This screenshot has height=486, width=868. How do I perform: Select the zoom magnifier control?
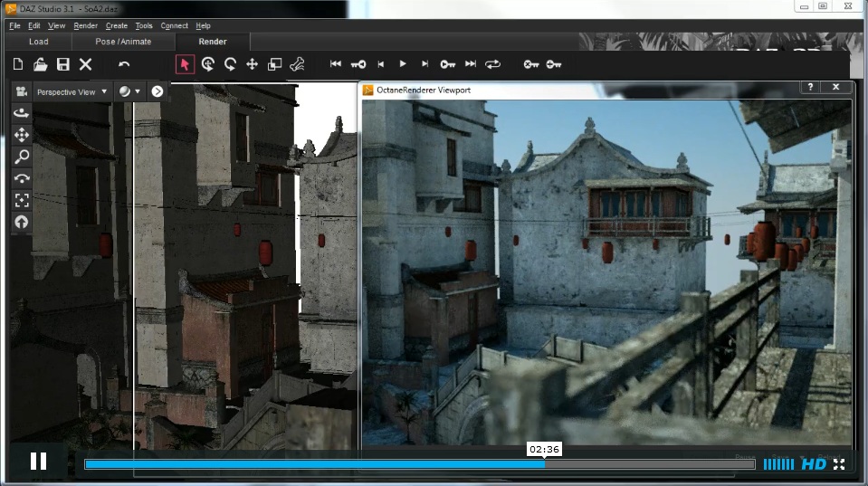click(x=22, y=157)
